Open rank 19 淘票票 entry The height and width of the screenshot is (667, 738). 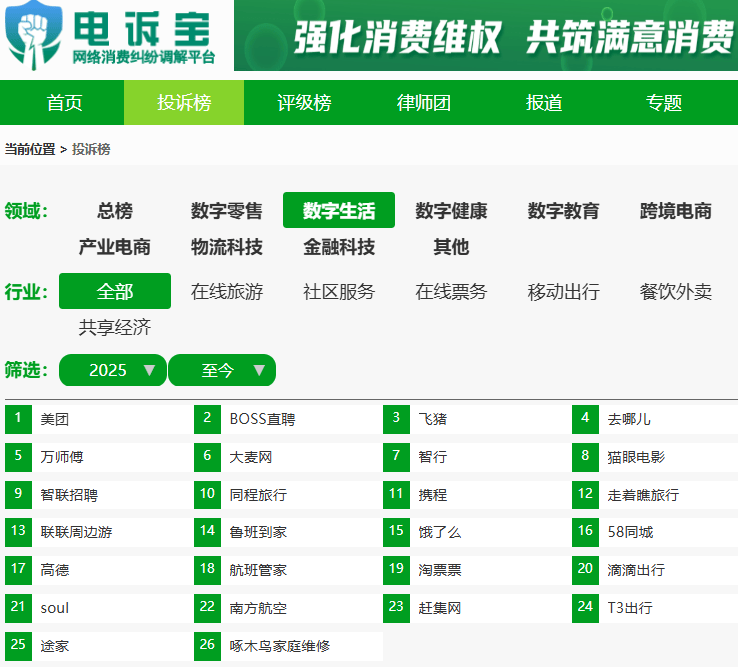(478, 571)
